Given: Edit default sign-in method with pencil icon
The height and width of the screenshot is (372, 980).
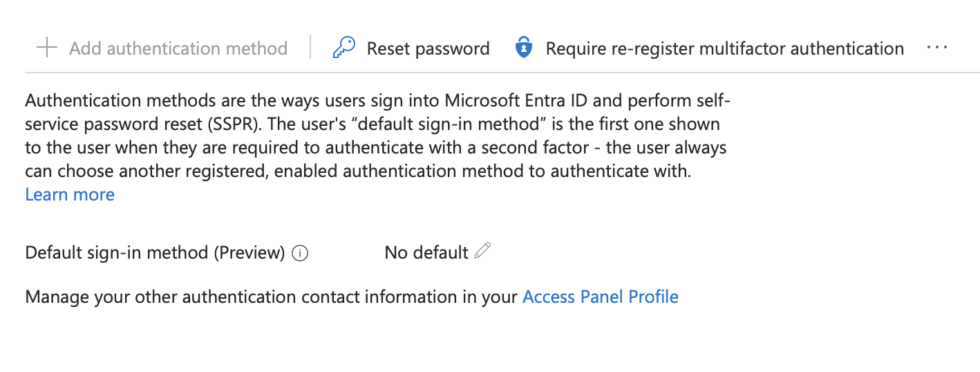Looking at the screenshot, I should click(483, 251).
